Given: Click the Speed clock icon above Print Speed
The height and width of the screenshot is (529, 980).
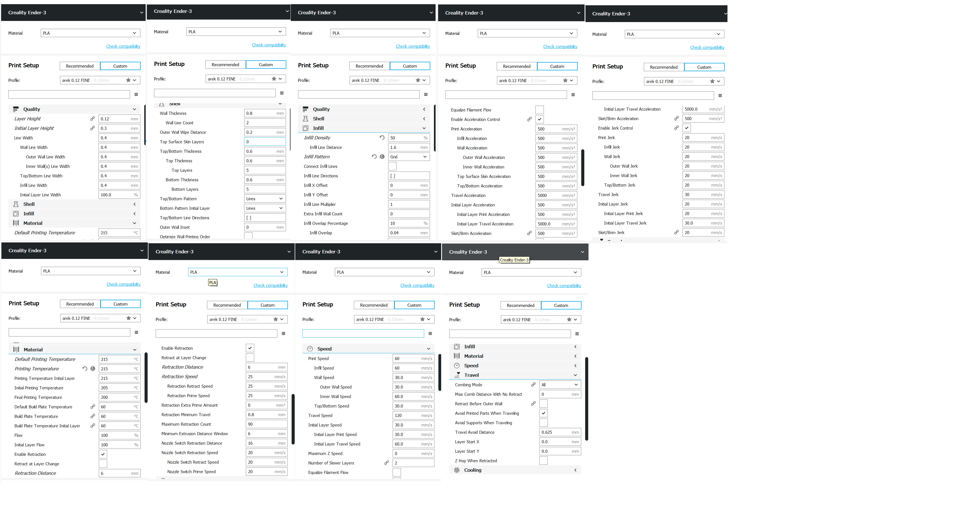Looking at the screenshot, I should [x=310, y=349].
